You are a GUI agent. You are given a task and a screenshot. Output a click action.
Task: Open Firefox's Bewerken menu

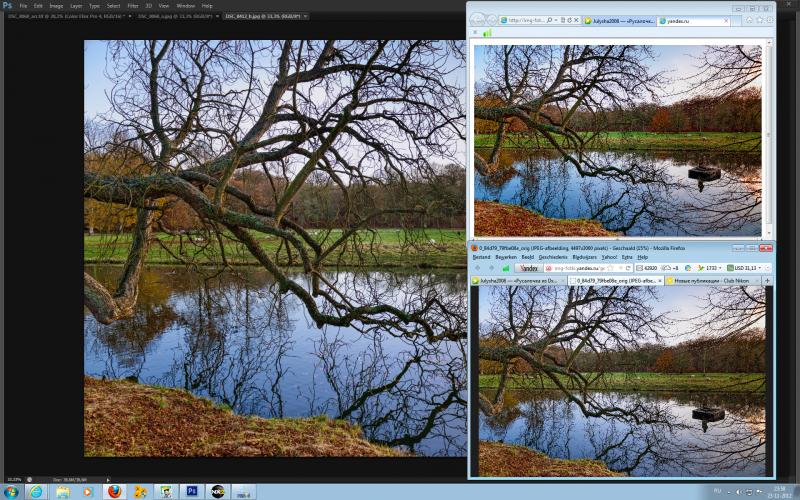click(506, 257)
